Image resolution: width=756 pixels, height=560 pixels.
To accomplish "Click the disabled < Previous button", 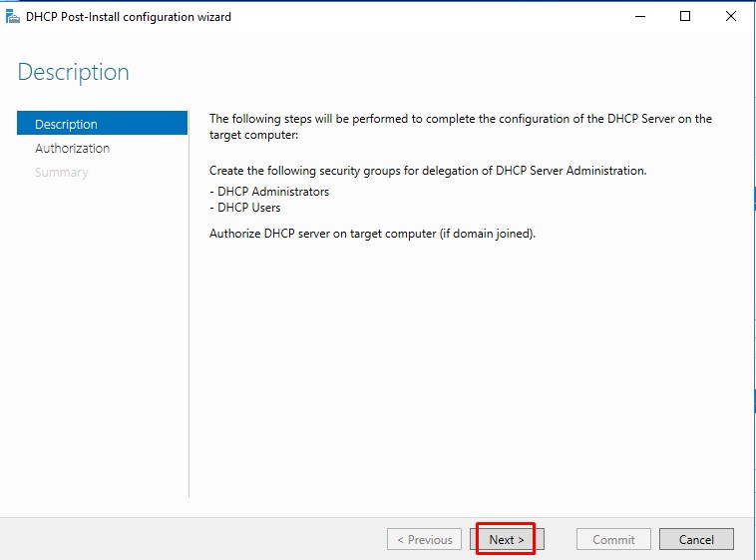I will (x=424, y=539).
